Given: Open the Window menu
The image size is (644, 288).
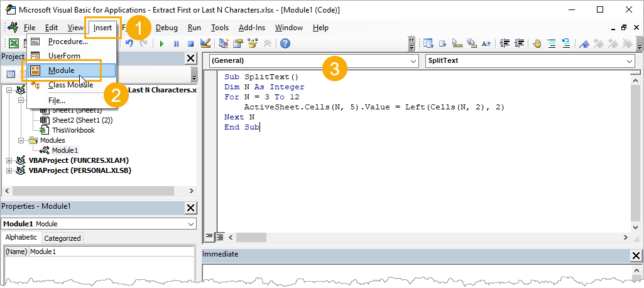Looking at the screenshot, I should [x=289, y=28].
